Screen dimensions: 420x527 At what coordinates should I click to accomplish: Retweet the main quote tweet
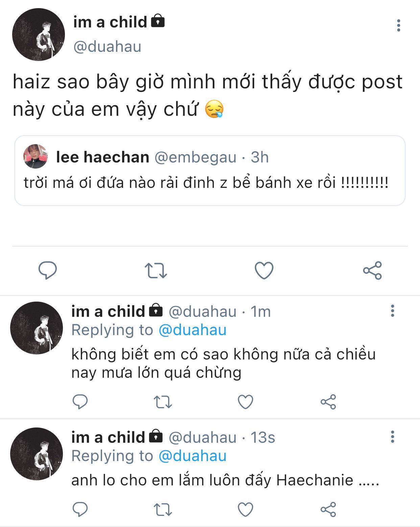pos(156,270)
